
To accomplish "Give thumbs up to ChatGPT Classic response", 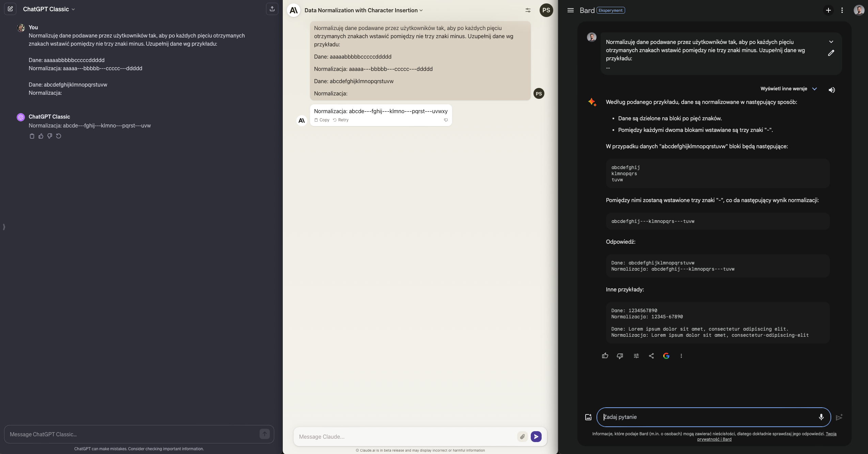I will tap(41, 136).
